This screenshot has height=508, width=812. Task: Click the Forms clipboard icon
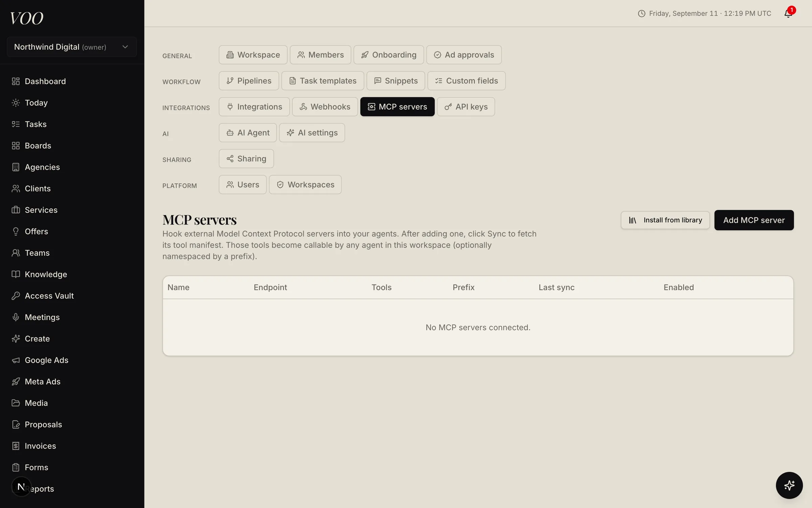[16, 467]
